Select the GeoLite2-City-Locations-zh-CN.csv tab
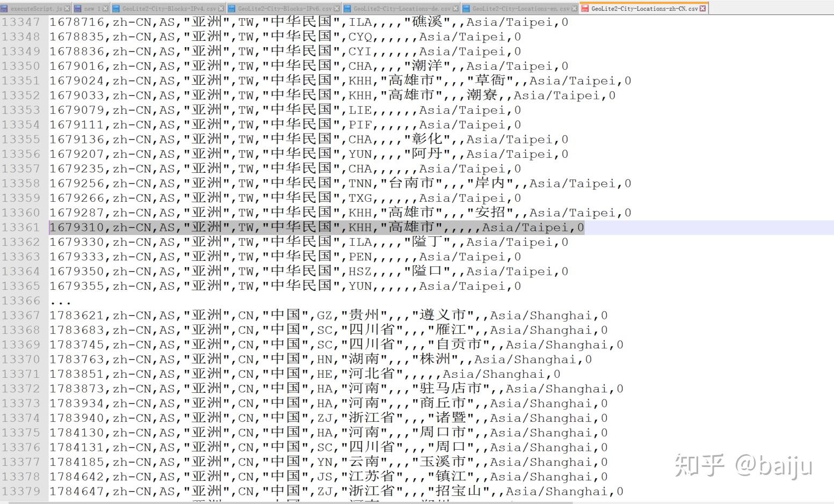The image size is (834, 504). (644, 9)
